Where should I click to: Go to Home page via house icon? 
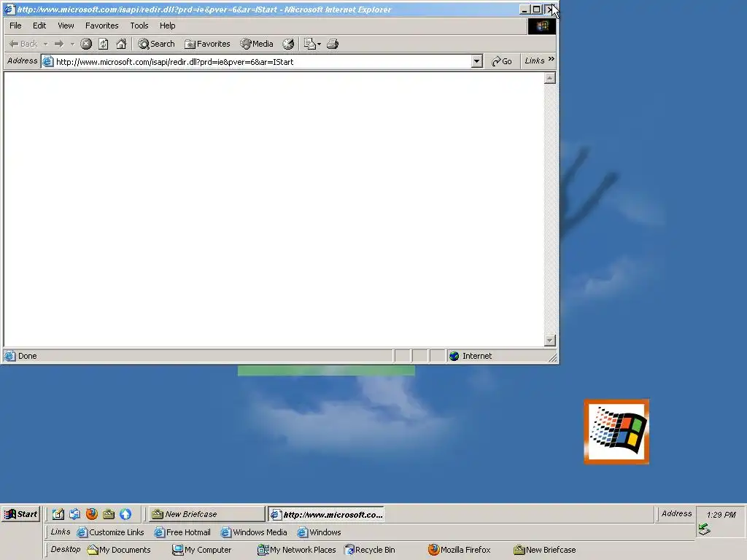coord(122,44)
